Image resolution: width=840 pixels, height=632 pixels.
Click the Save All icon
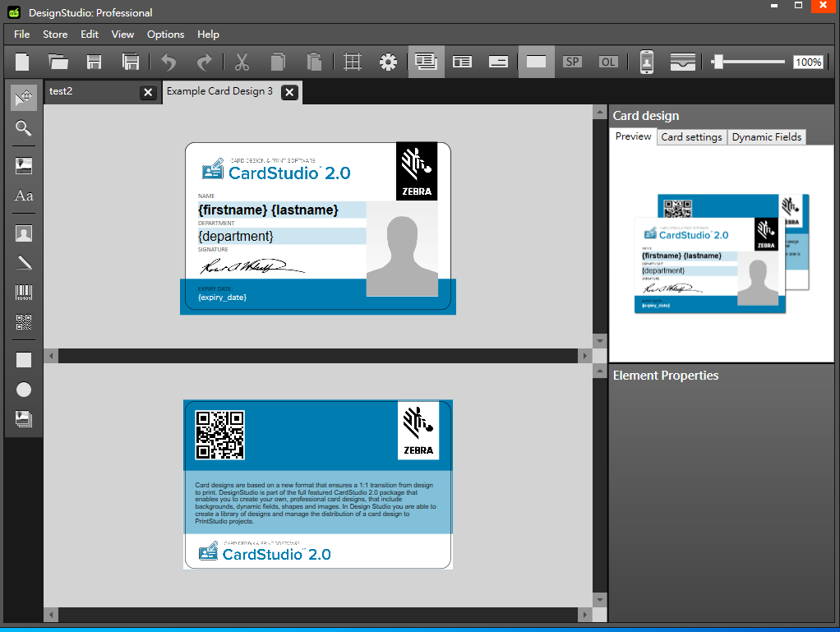coord(130,62)
